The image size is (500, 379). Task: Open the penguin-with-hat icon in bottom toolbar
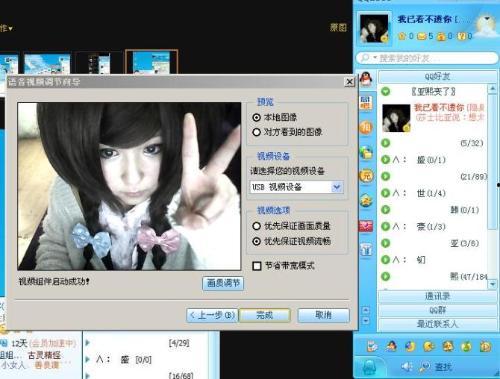[x=391, y=346]
